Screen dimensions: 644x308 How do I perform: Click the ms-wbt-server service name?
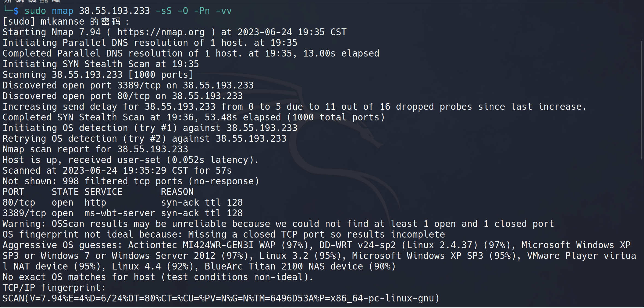(x=120, y=213)
